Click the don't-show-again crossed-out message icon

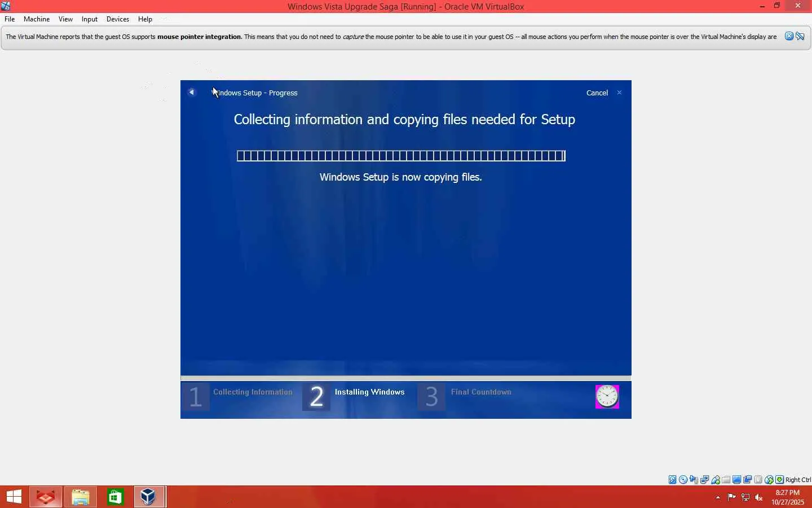pos(800,37)
